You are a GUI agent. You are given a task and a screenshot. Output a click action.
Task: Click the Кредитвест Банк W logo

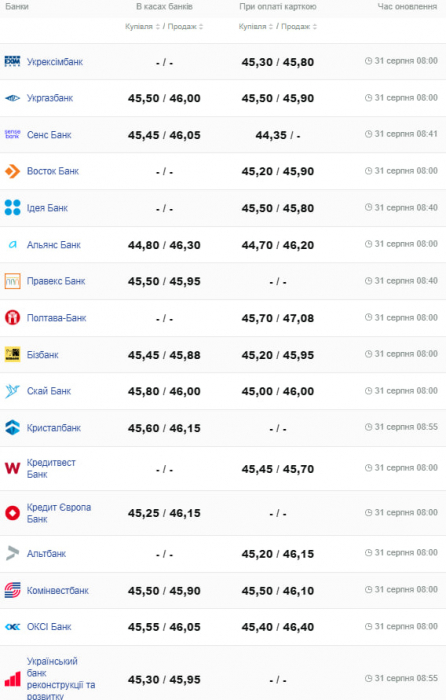click(12, 468)
